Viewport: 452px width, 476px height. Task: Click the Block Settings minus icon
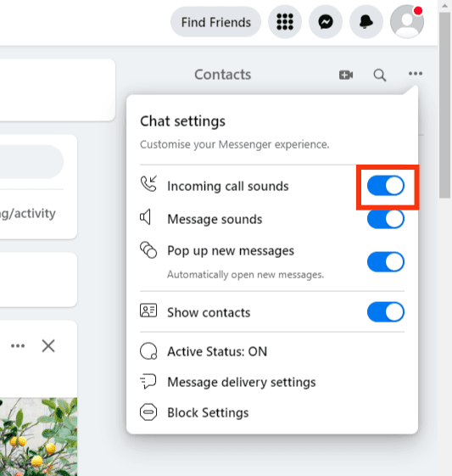click(148, 412)
